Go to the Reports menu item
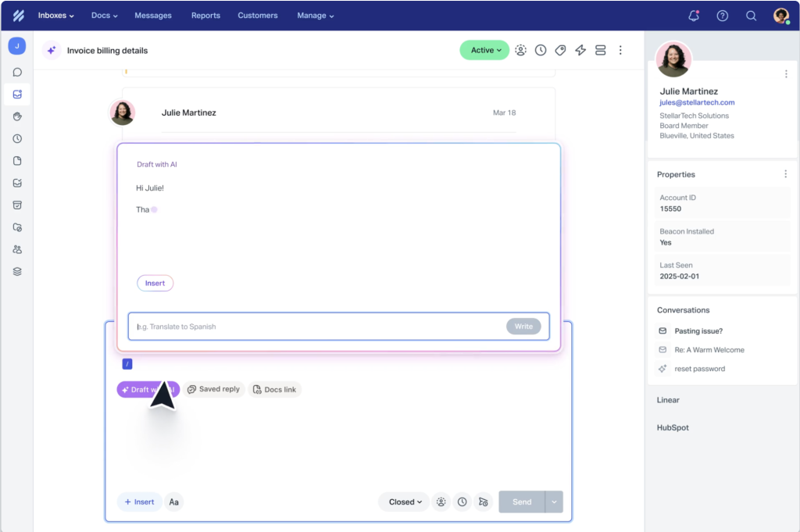Viewport: 800px width, 532px height. tap(205, 16)
